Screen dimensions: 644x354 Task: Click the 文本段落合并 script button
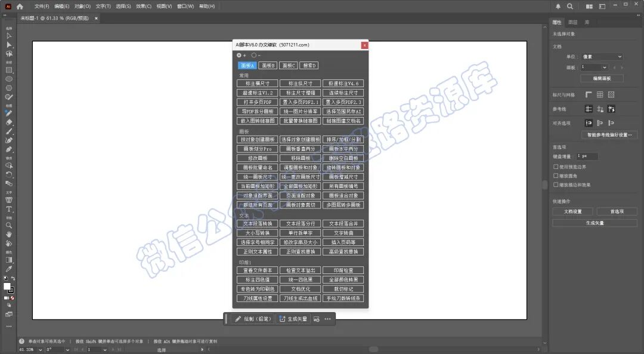[x=343, y=224]
